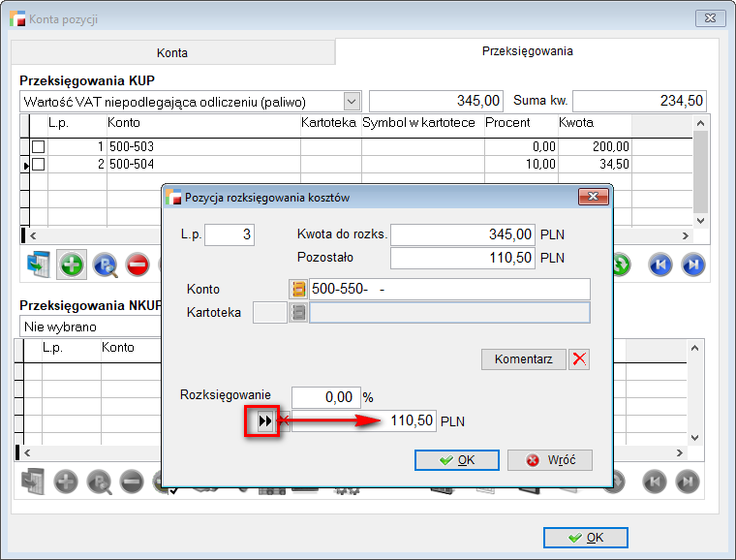Click the magnifier edit-row icon in KUP toolbar

[x=105, y=264]
